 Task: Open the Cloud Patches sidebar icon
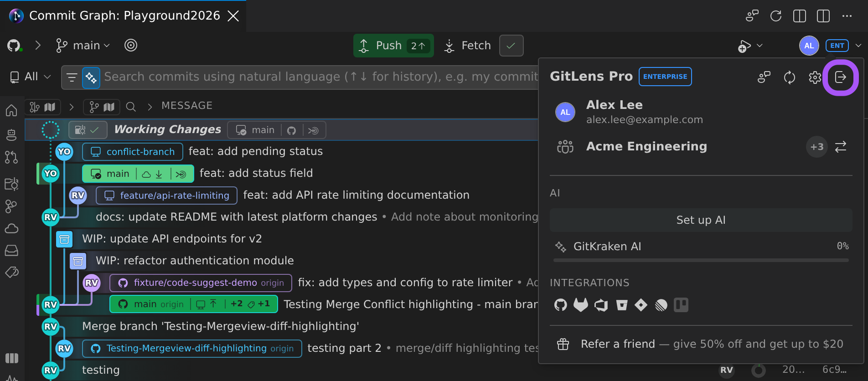pos(11,228)
